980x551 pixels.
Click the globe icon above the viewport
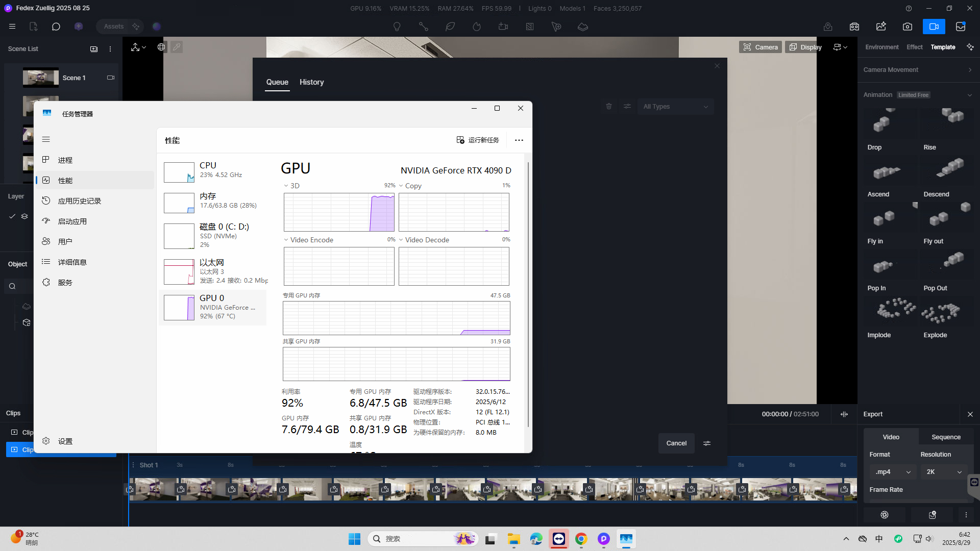pyautogui.click(x=161, y=47)
